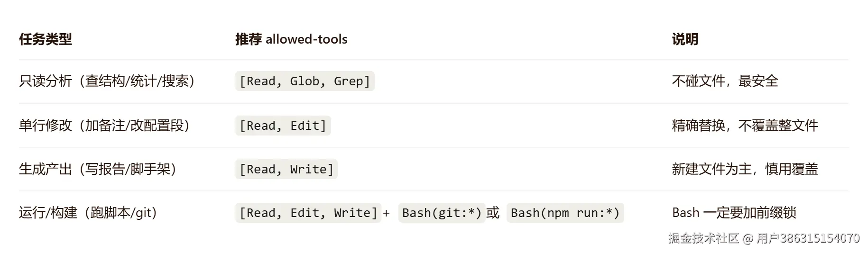
Task: Click the 生成产出 task type cell
Action: pyautogui.click(x=98, y=169)
